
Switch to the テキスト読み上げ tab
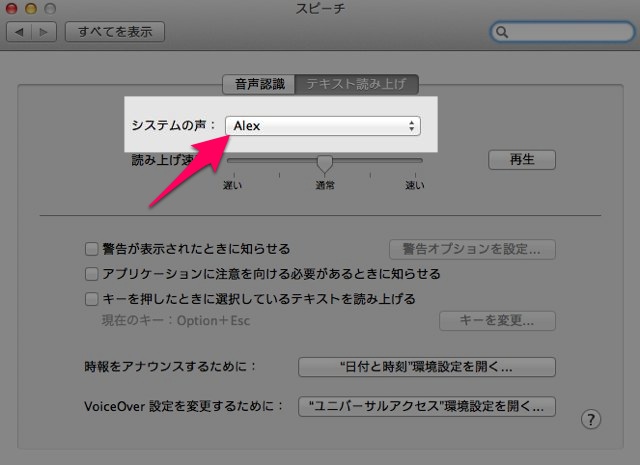356,84
